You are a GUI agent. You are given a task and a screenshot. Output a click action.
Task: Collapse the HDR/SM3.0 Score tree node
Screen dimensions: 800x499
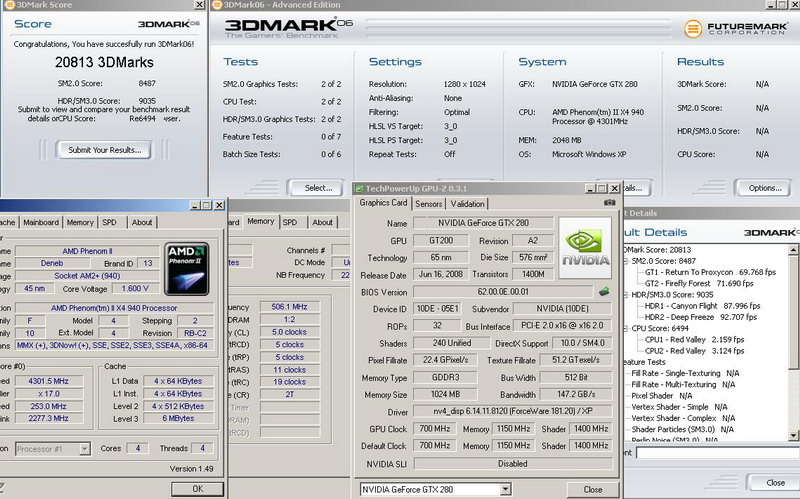coord(626,295)
